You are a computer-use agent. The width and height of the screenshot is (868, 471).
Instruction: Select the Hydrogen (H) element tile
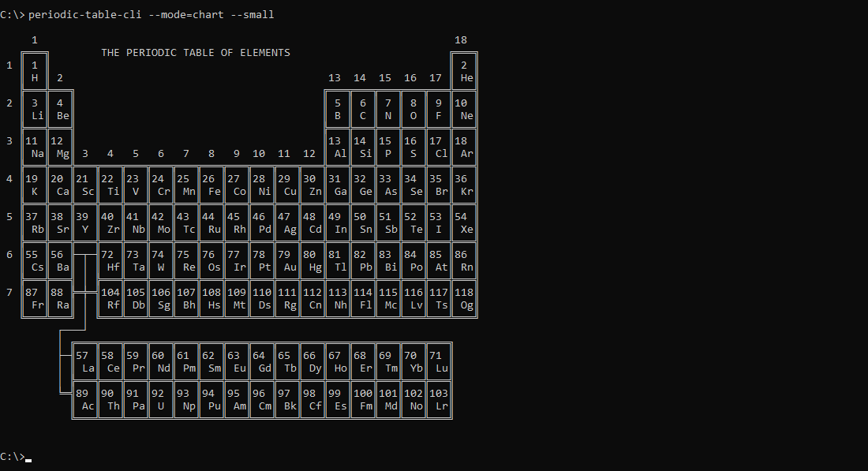pos(36,71)
